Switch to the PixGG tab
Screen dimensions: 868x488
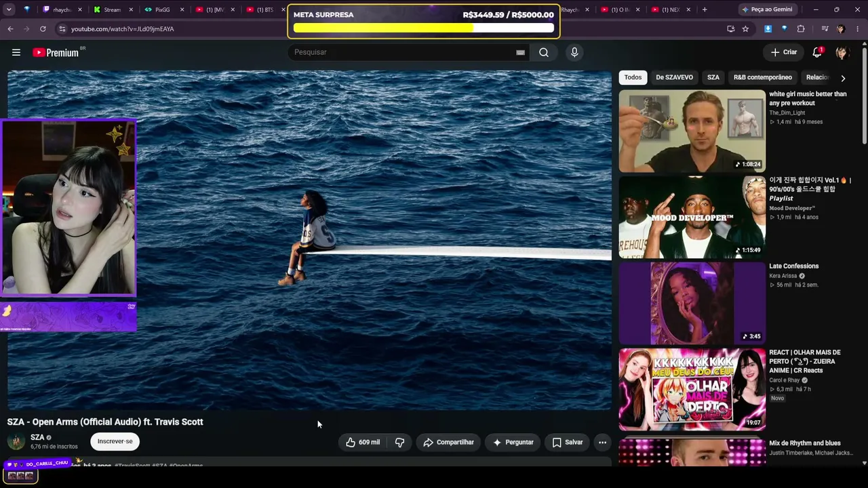(x=163, y=9)
